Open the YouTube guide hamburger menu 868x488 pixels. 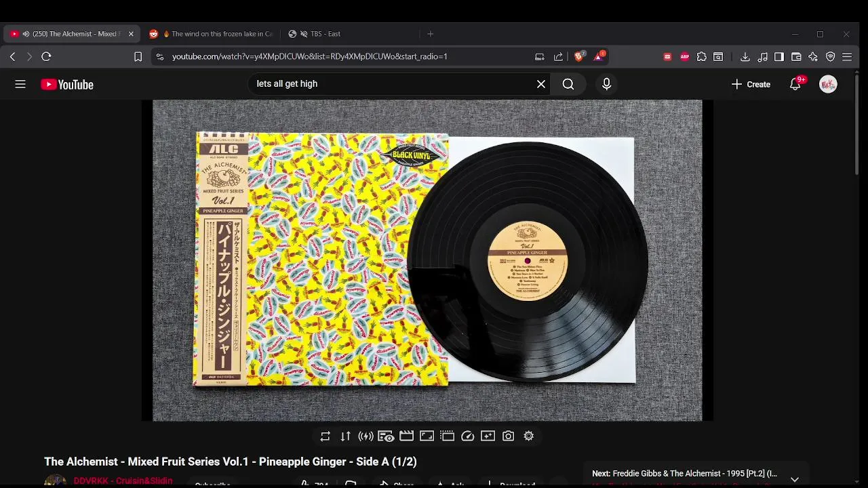click(20, 84)
